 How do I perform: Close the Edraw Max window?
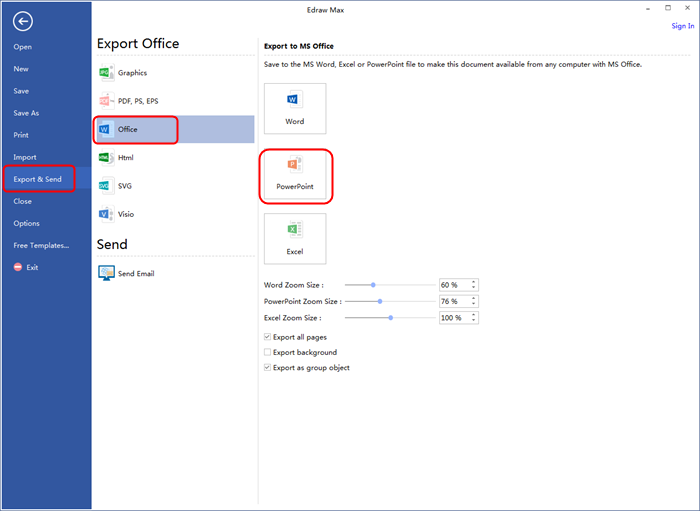pyautogui.click(x=688, y=8)
